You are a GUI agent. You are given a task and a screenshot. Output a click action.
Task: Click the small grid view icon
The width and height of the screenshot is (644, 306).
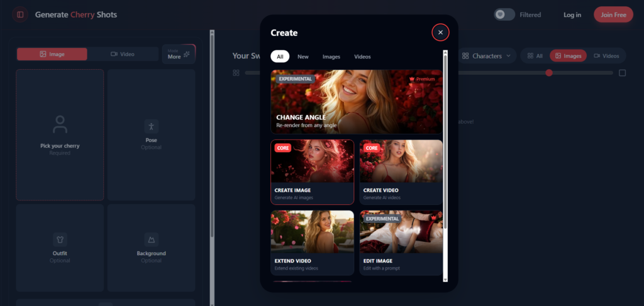coord(236,73)
